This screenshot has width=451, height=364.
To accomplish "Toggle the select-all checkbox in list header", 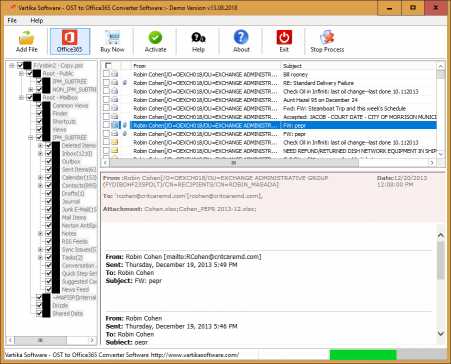I will pyautogui.click(x=108, y=65).
